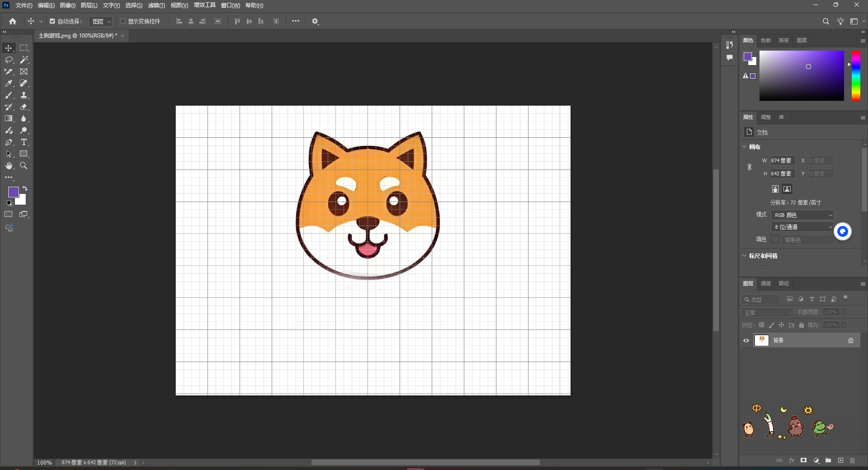Click the 背景 layer thumbnail

point(762,340)
